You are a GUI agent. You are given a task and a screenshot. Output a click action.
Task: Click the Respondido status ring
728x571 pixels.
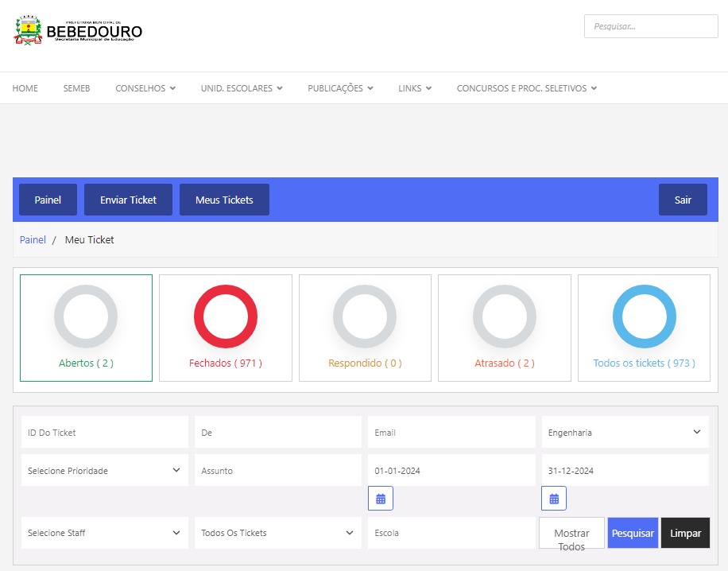[x=365, y=317]
